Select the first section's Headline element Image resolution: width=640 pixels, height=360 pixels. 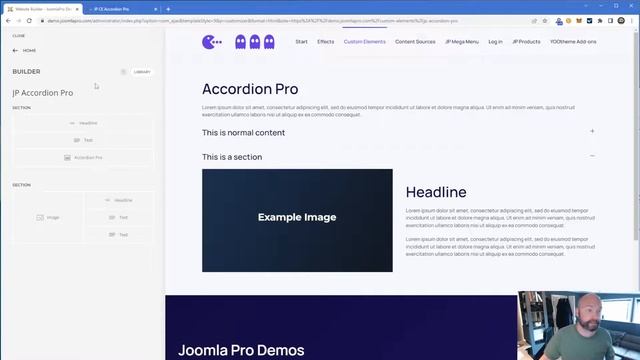83,123
